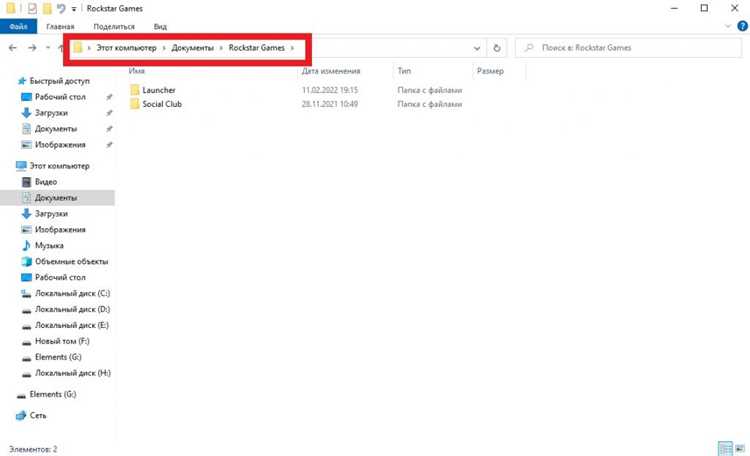Open help with the question mark icon
The height and width of the screenshot is (456, 750).
(742, 26)
